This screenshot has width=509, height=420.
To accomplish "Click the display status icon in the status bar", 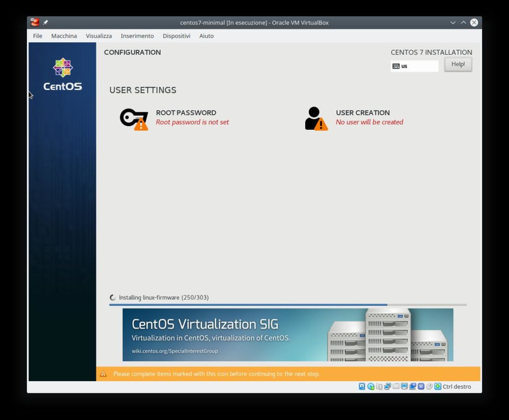I will pos(404,386).
